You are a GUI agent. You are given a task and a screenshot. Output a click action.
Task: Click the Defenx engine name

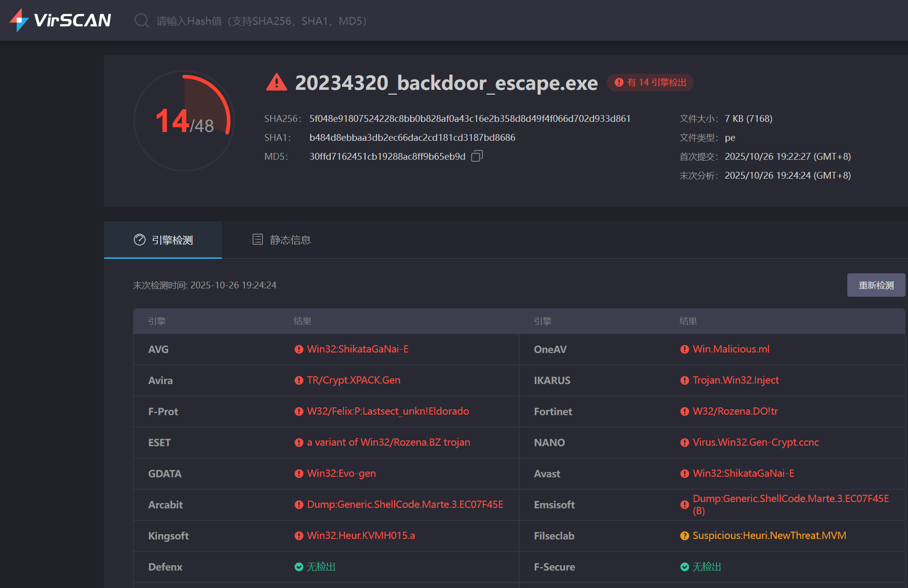pyautogui.click(x=165, y=567)
